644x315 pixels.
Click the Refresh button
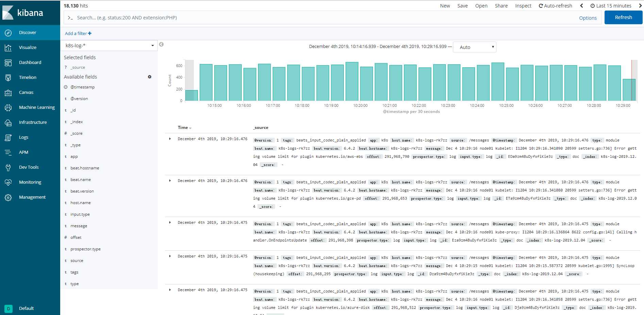tap(623, 17)
